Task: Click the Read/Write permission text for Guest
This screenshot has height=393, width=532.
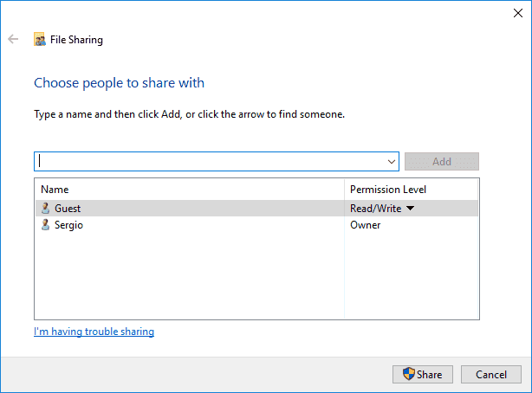Action: 375,209
